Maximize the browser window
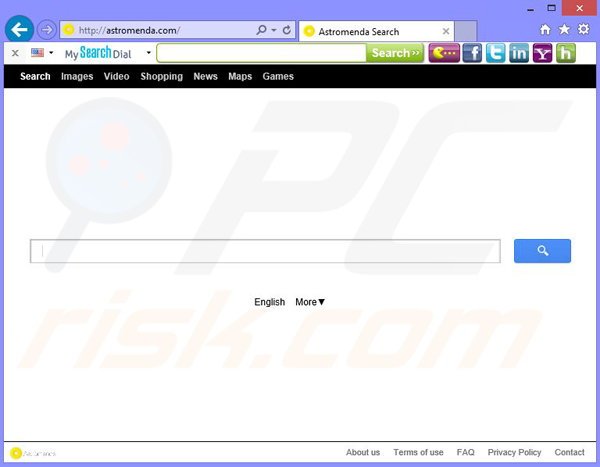This screenshot has height=467, width=600. [551, 8]
